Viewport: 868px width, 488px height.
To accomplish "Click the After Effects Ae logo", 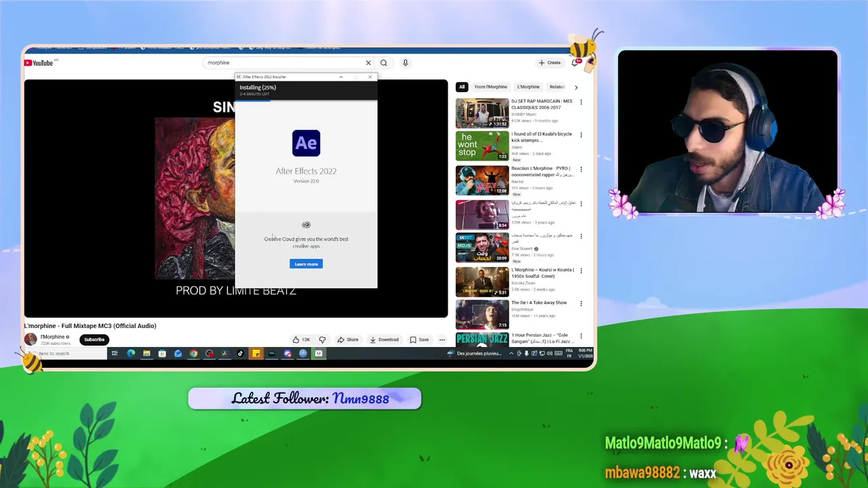I will pyautogui.click(x=306, y=143).
